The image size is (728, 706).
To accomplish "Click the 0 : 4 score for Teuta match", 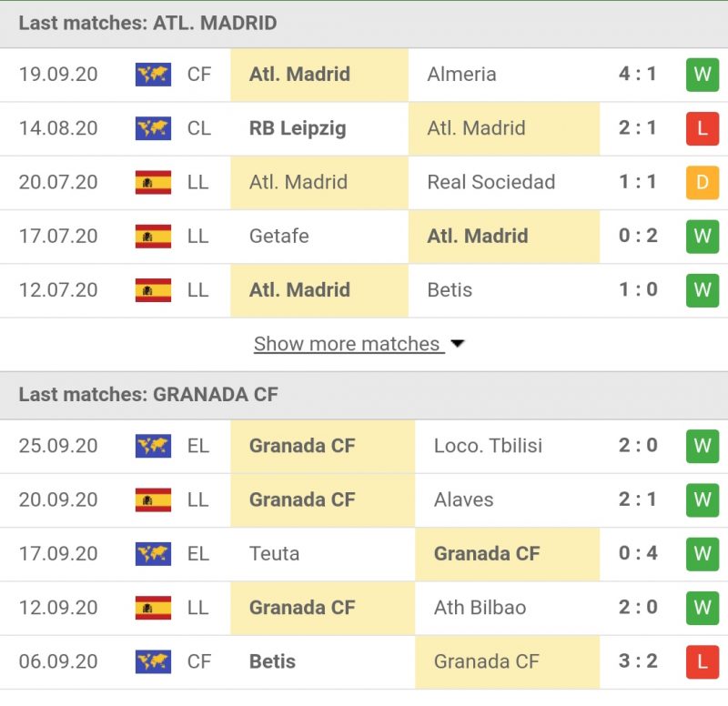I will click(637, 553).
